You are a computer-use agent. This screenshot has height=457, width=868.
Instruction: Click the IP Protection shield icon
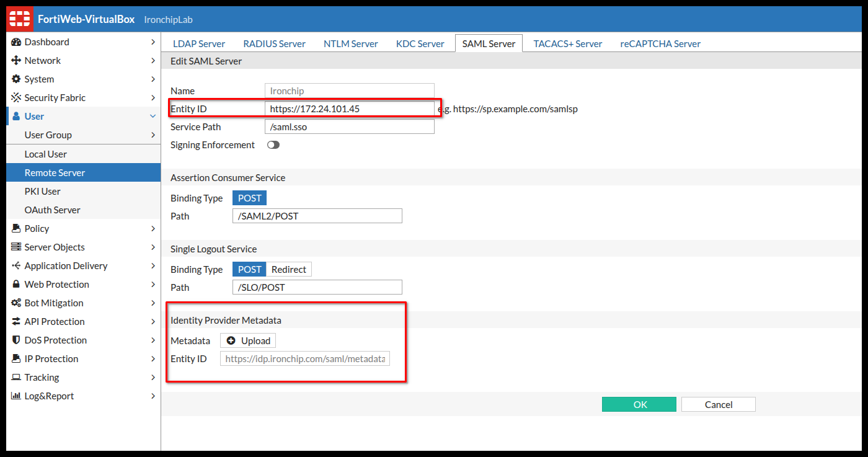click(16, 359)
